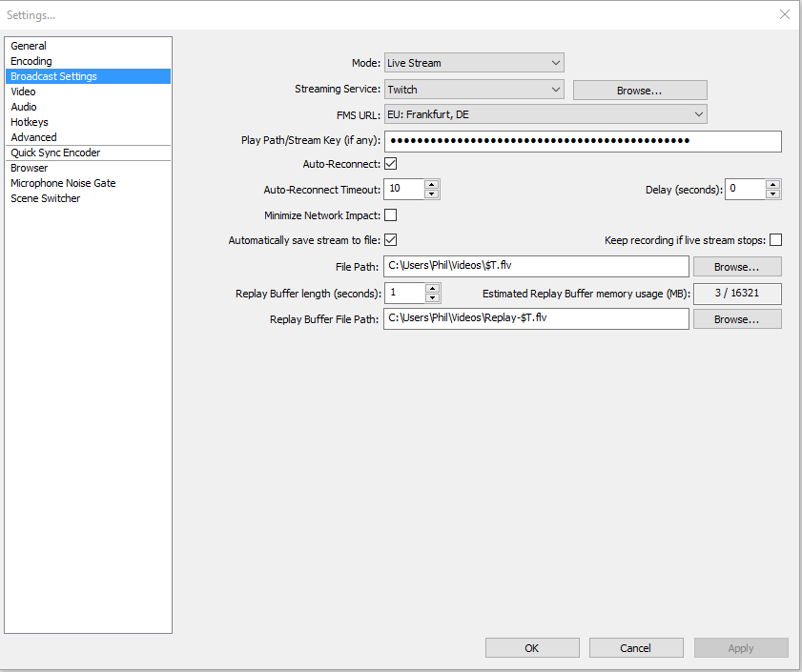The image size is (802, 672).
Task: Click the Delay seconds number field
Action: (x=745, y=189)
